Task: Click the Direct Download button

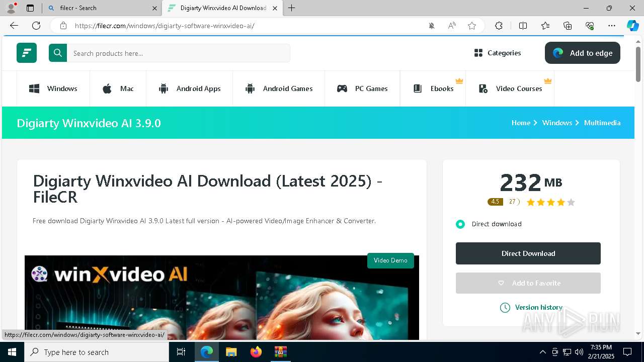Action: click(x=528, y=253)
